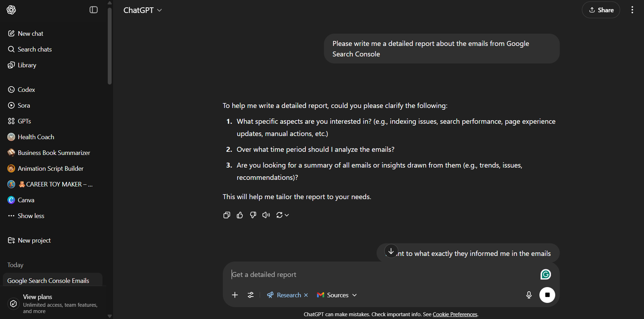The width and height of the screenshot is (644, 319).
Task: Collapse sidebar with the panel toggle icon
Action: tap(94, 10)
